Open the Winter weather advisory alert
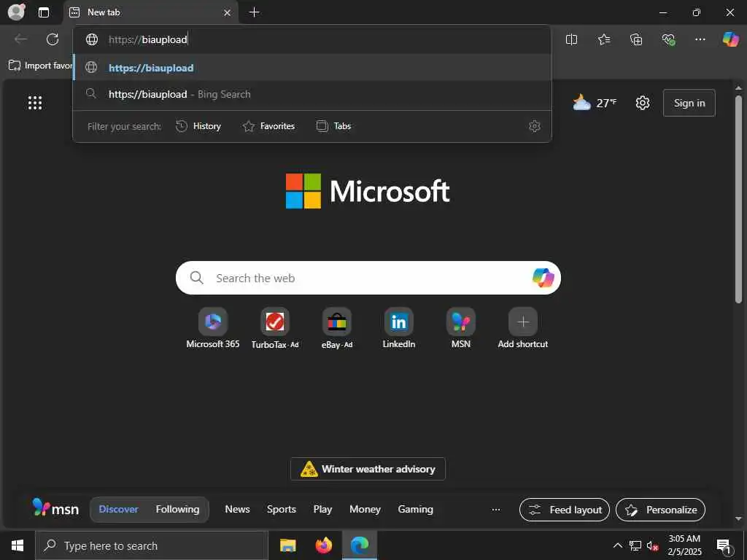747x560 pixels. point(368,469)
